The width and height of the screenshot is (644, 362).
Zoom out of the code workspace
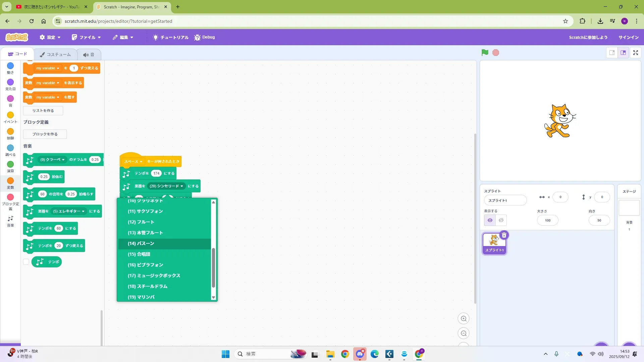coord(464,333)
